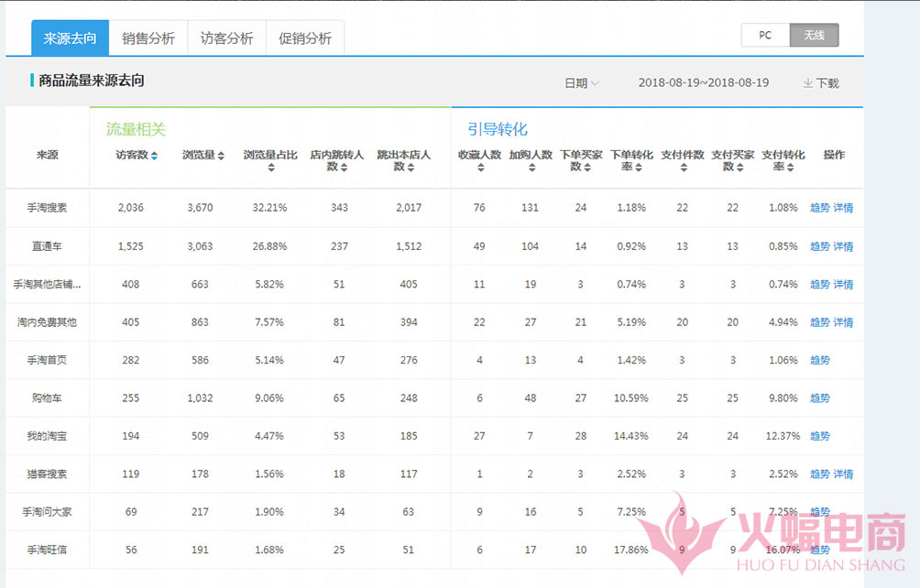This screenshot has height=588, width=920.
Task: Click sort arrows under 浏览量占比
Action: pos(270,168)
